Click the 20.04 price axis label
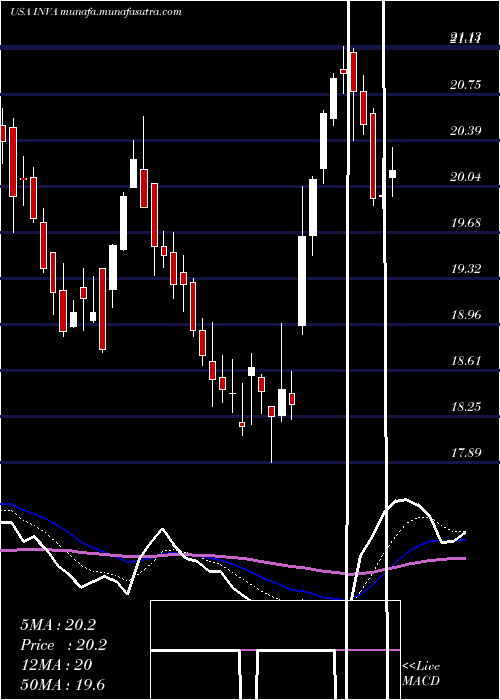The image size is (500, 700). coord(466,177)
